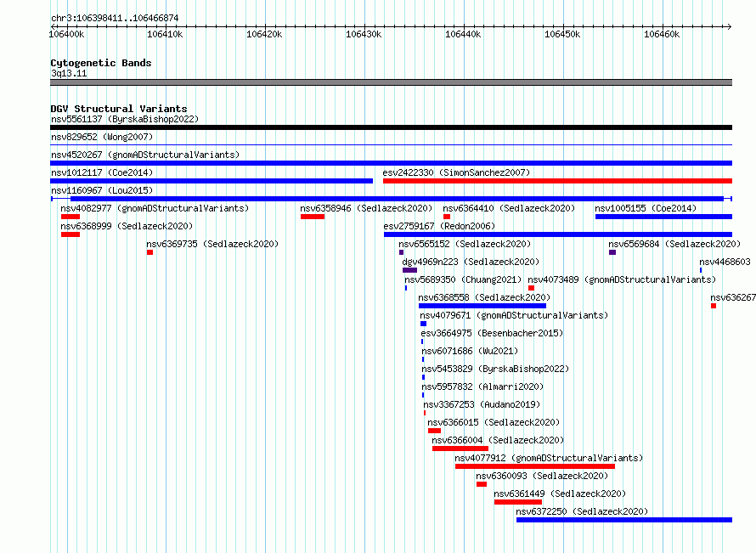The width and height of the screenshot is (756, 553).
Task: Click esv3664975 (Besenbacher2015) label
Action: click(x=493, y=333)
